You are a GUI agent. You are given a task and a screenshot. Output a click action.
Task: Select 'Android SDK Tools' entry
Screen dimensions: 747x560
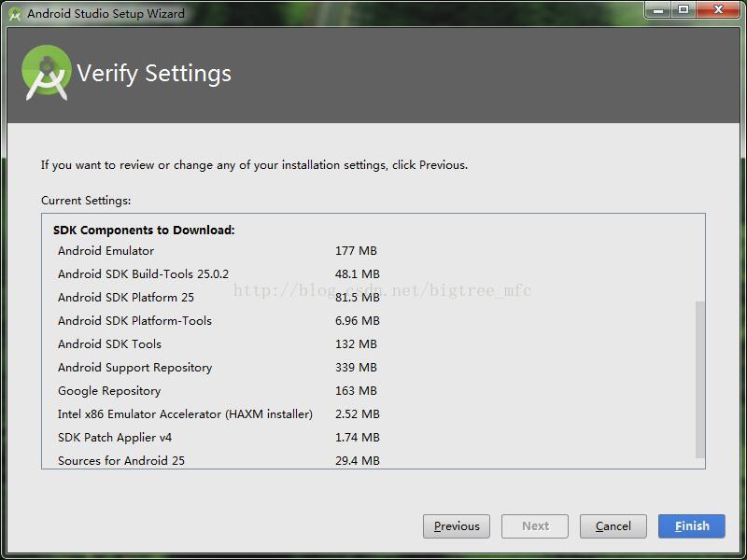[109, 343]
